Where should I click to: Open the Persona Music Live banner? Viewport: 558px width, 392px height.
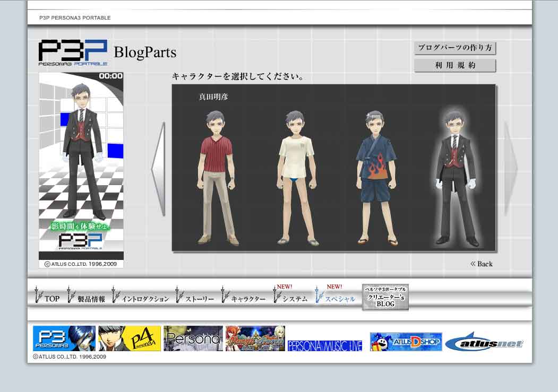coord(324,345)
